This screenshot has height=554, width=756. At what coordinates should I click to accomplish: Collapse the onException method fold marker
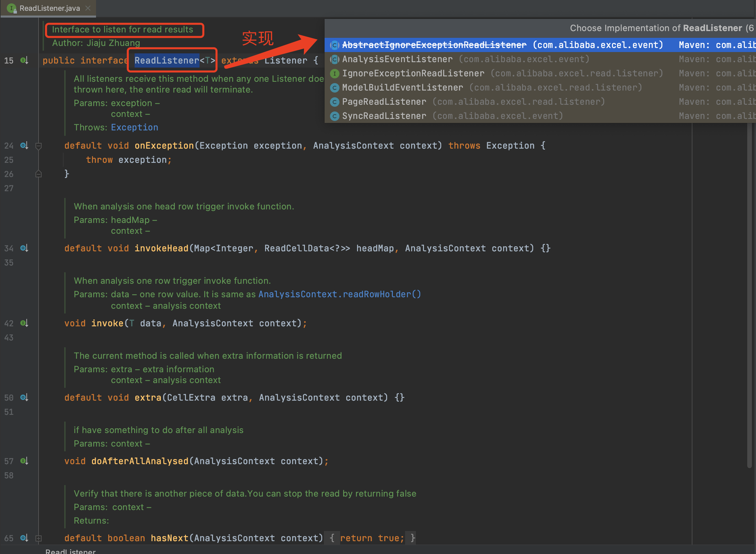click(39, 146)
